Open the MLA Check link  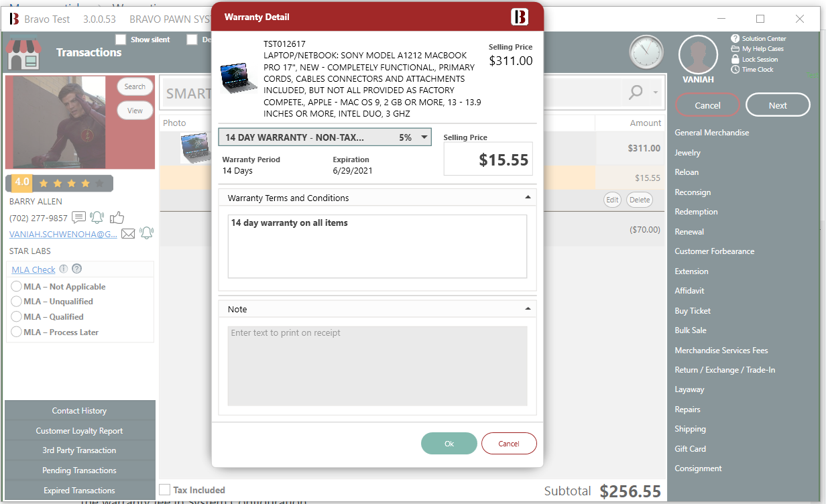click(x=34, y=269)
